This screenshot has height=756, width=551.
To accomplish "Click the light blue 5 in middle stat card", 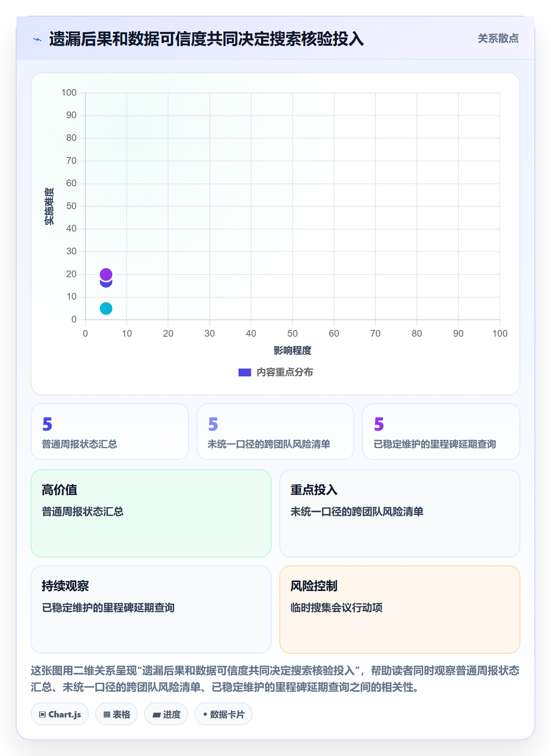I will [x=213, y=424].
